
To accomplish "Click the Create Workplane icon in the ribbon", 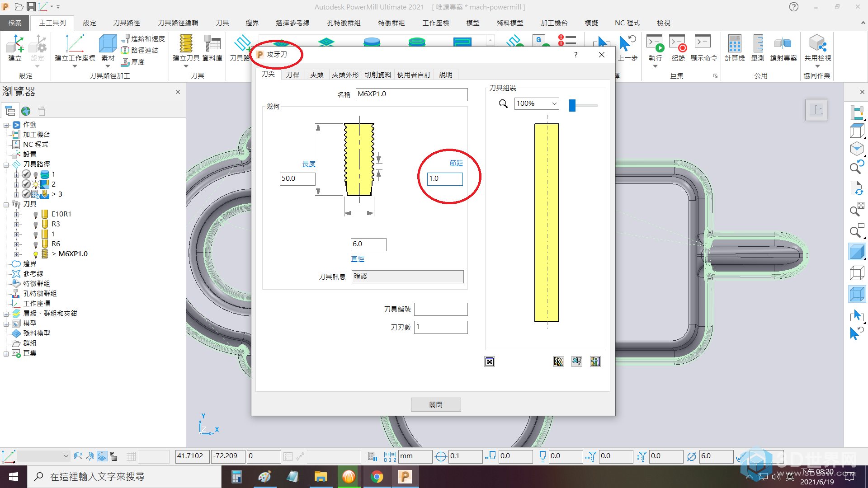I will pos(75,44).
